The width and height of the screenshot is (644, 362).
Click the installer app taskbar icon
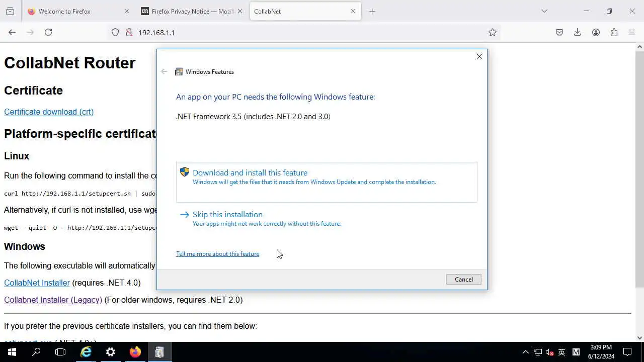point(159,352)
